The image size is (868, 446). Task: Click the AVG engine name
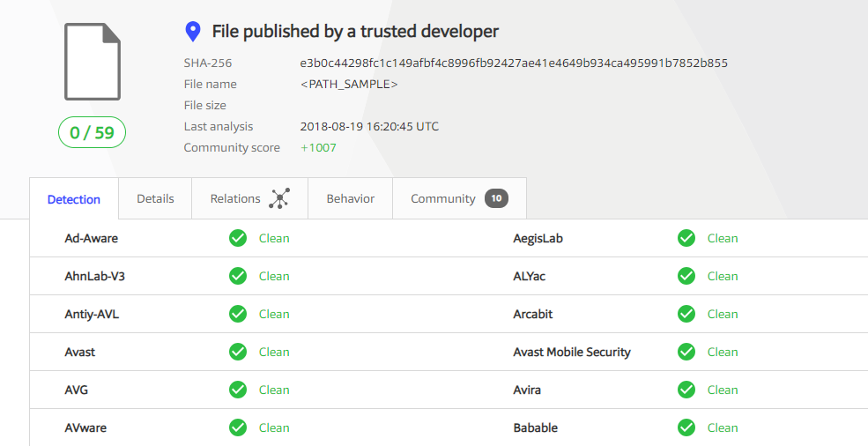pos(77,390)
